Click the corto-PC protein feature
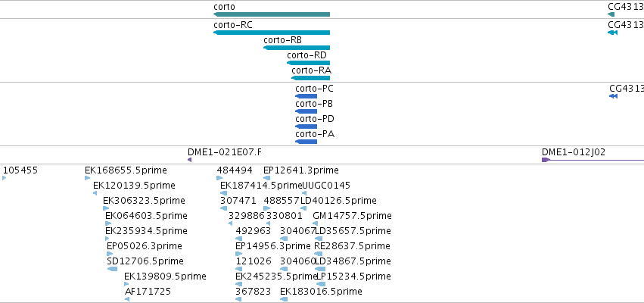 [x=306, y=96]
